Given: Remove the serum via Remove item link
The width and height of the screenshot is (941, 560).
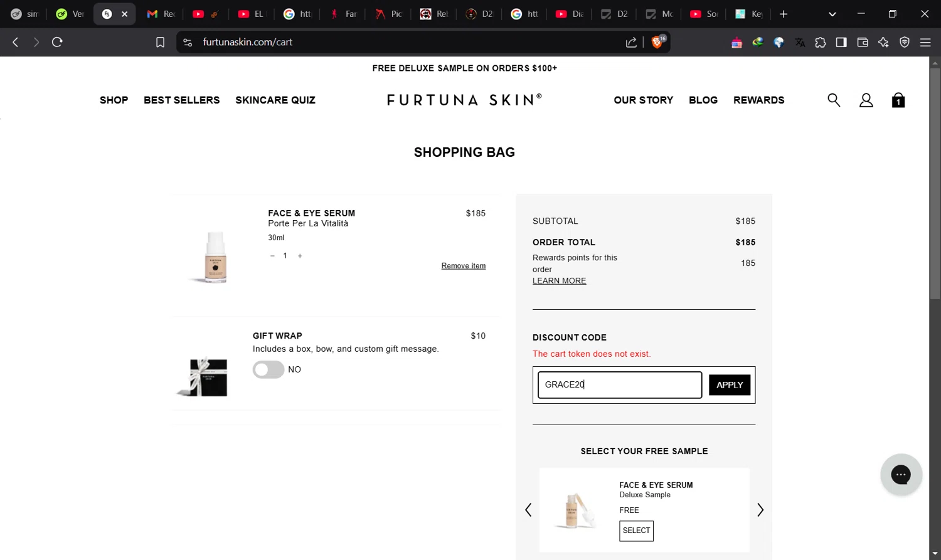Looking at the screenshot, I should tap(464, 266).
